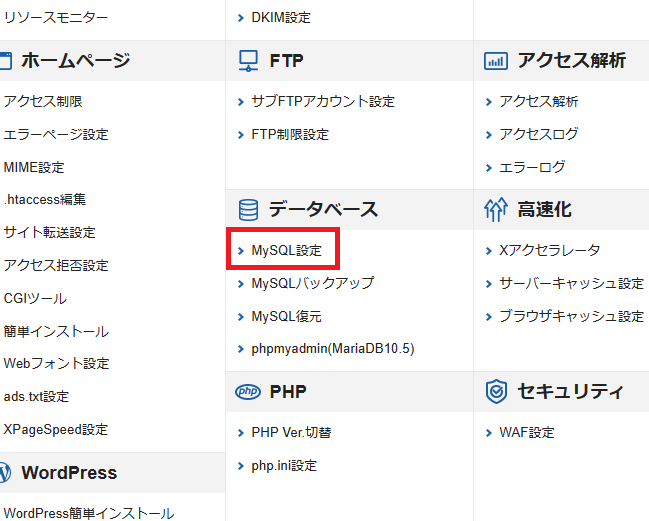
Task: Open php.ini設定
Action: [284, 466]
